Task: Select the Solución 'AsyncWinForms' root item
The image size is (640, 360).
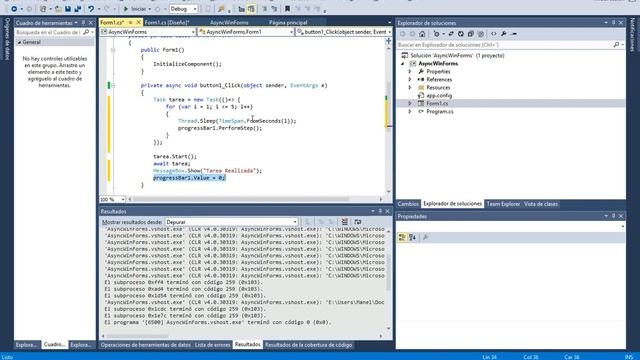Action: (x=453, y=56)
